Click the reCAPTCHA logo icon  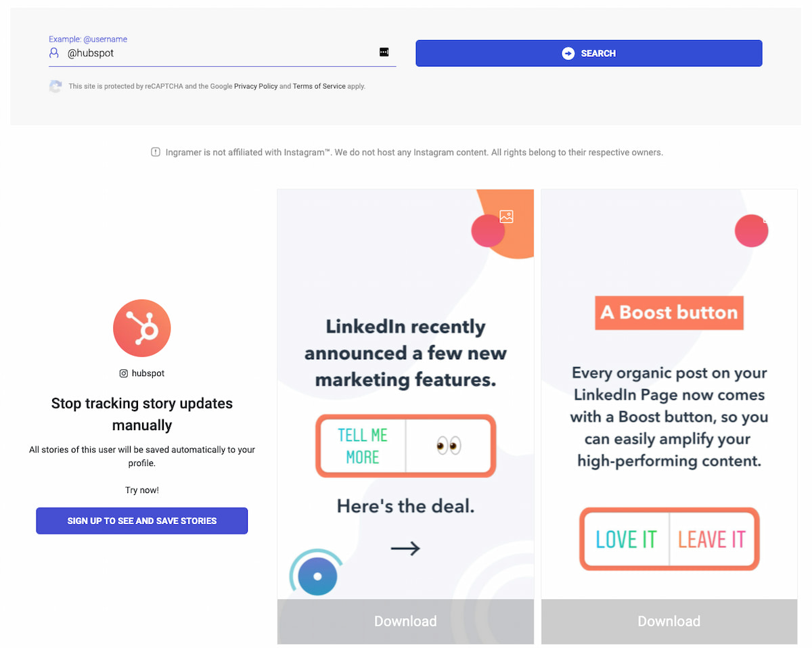55,87
